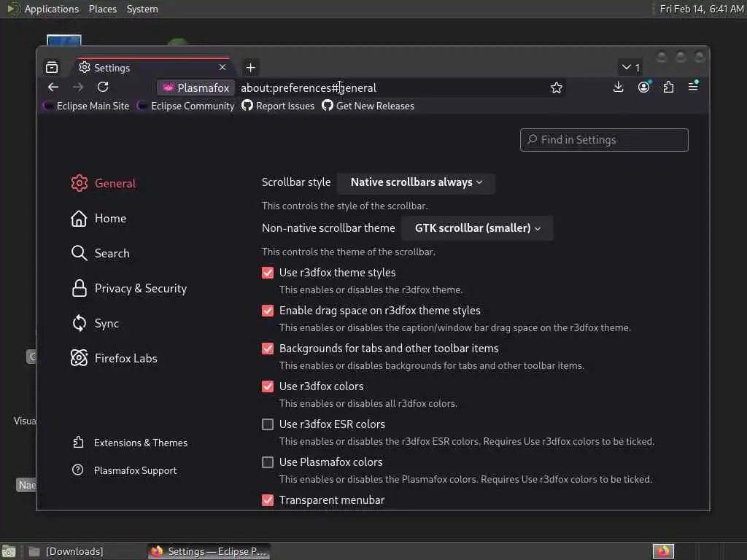This screenshot has height=560, width=747.
Task: Open the hamburger application menu
Action: coord(693,87)
